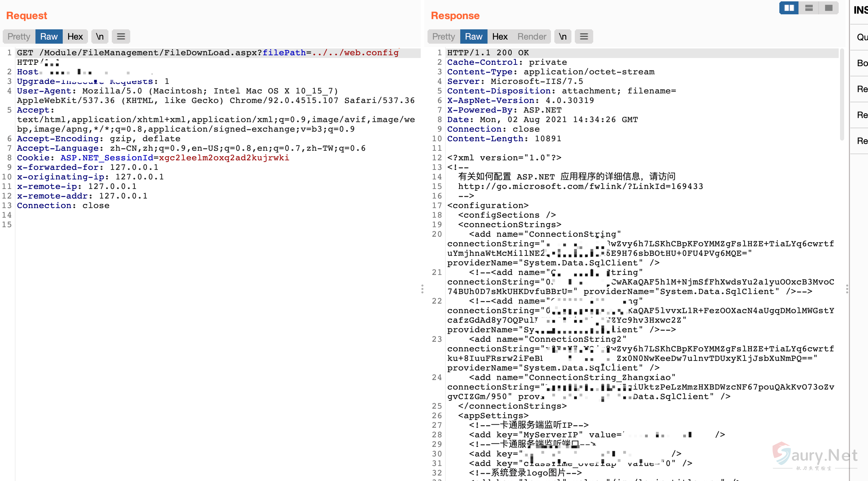Switch Request view to Hex tab
Image resolution: width=868 pixels, height=481 pixels.
(x=75, y=37)
